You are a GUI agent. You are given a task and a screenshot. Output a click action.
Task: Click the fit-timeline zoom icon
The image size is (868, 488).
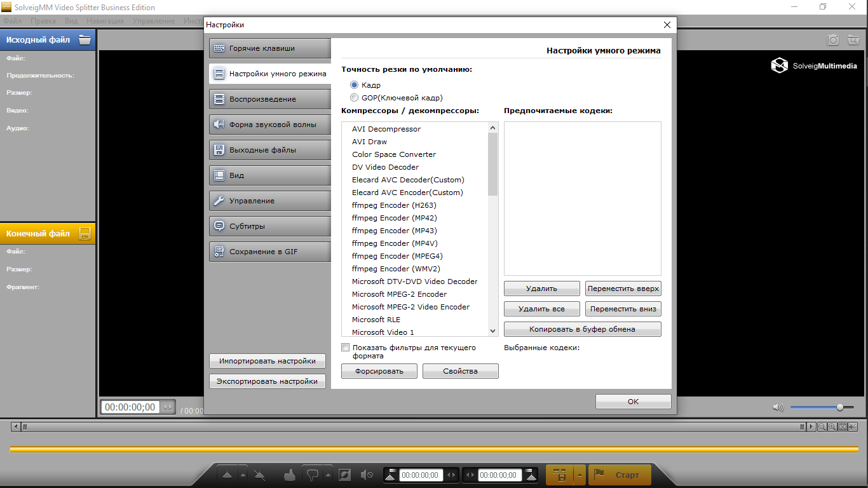pos(843,427)
